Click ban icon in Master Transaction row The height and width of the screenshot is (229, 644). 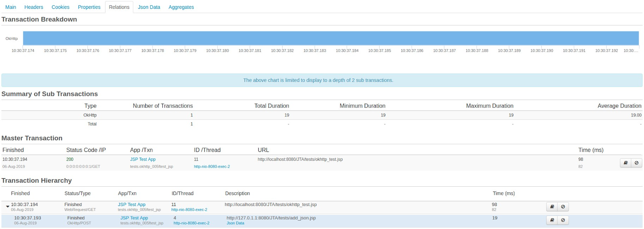(636, 163)
